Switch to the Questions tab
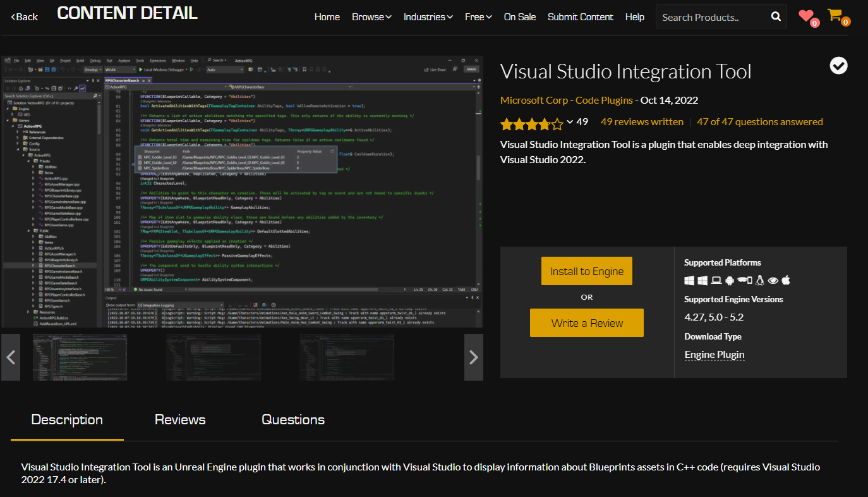The height and width of the screenshot is (497, 868). [x=293, y=420]
